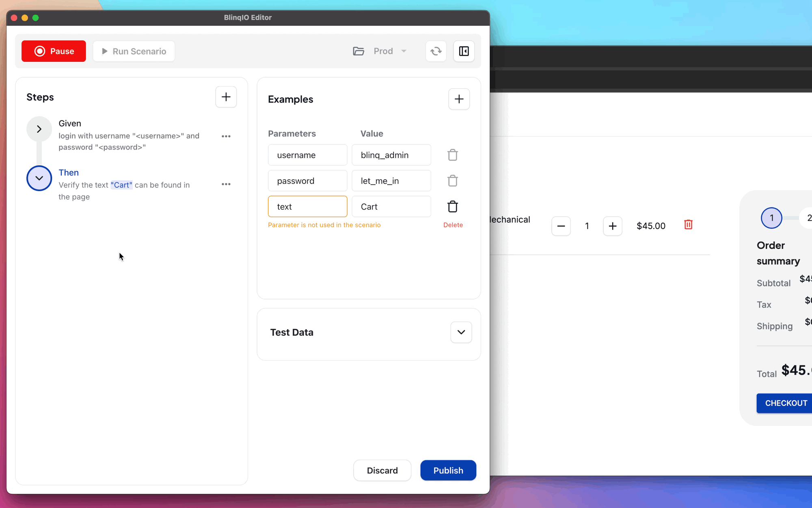Click the text parameter input field
Image resolution: width=812 pixels, height=508 pixels.
pyautogui.click(x=307, y=206)
